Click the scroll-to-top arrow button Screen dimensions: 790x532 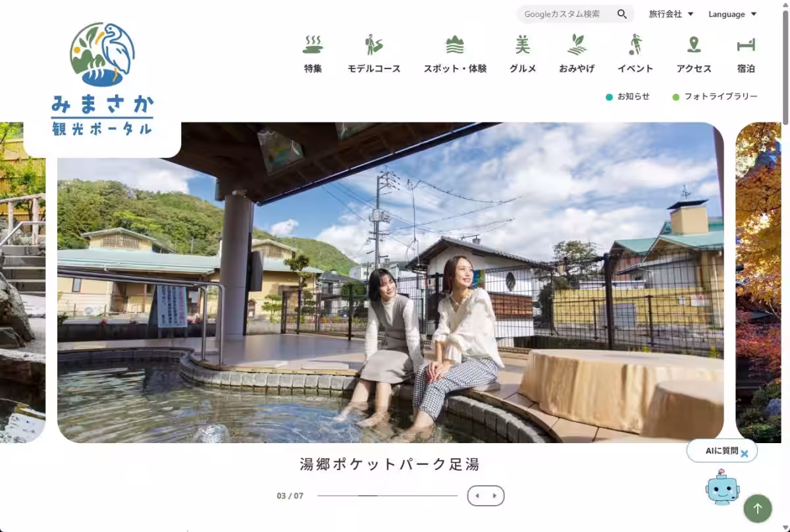[x=757, y=508]
